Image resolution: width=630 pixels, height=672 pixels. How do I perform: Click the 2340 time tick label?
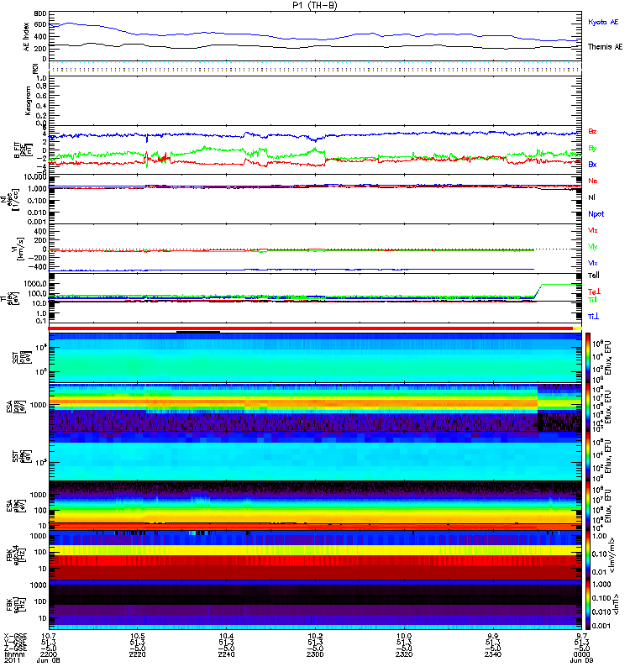[x=493, y=654]
